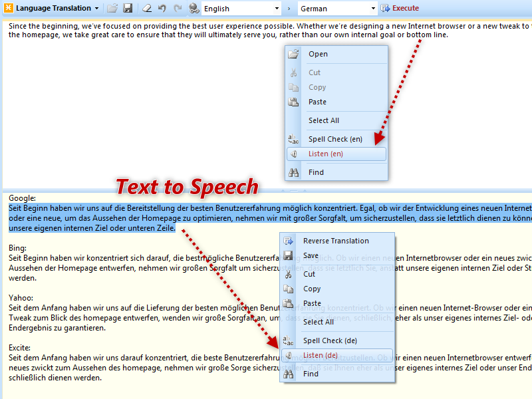Choose Reverse Translation in the lower menu
Image resolution: width=532 pixels, height=399 pixels.
point(337,241)
